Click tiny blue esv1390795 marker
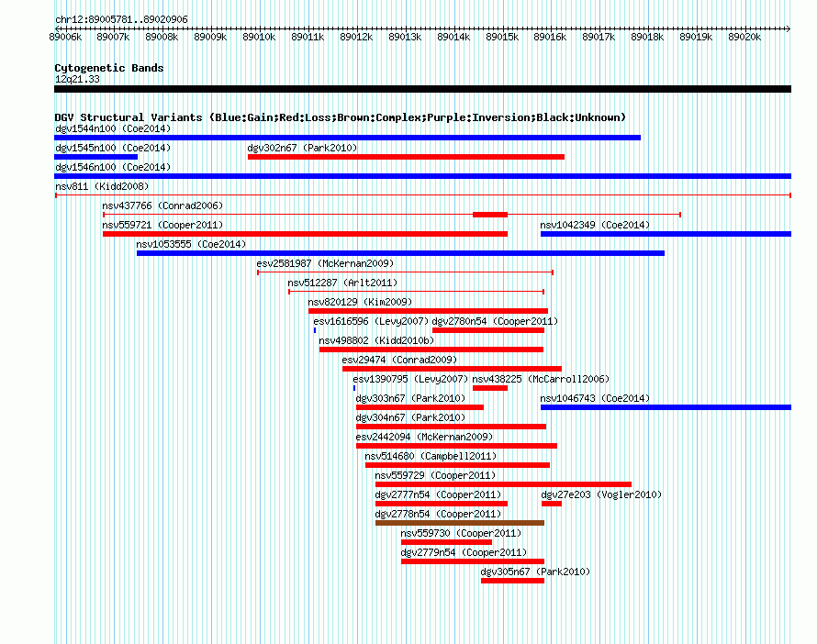The height and width of the screenshot is (644, 817). point(354,388)
